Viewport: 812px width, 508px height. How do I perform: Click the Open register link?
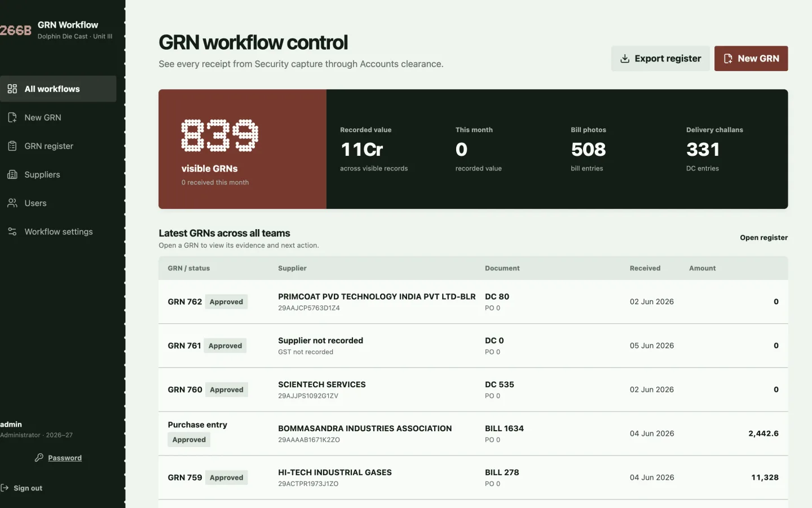coord(764,238)
